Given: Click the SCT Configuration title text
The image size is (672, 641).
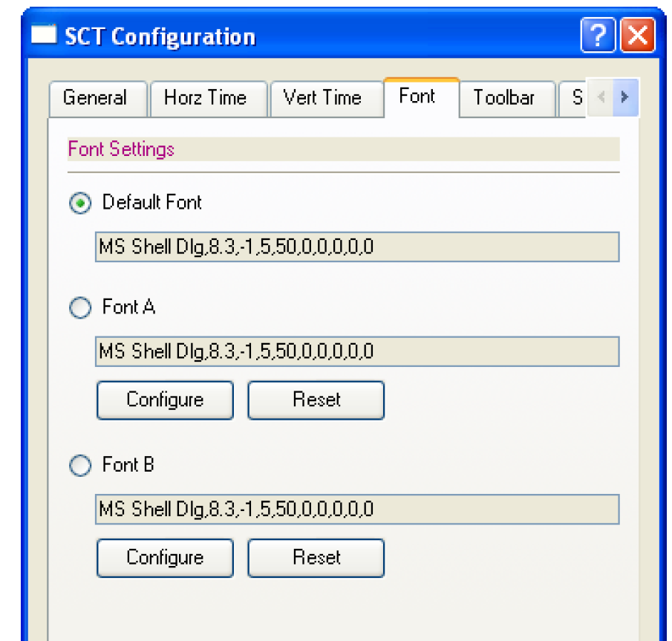Looking at the screenshot, I should click(160, 36).
